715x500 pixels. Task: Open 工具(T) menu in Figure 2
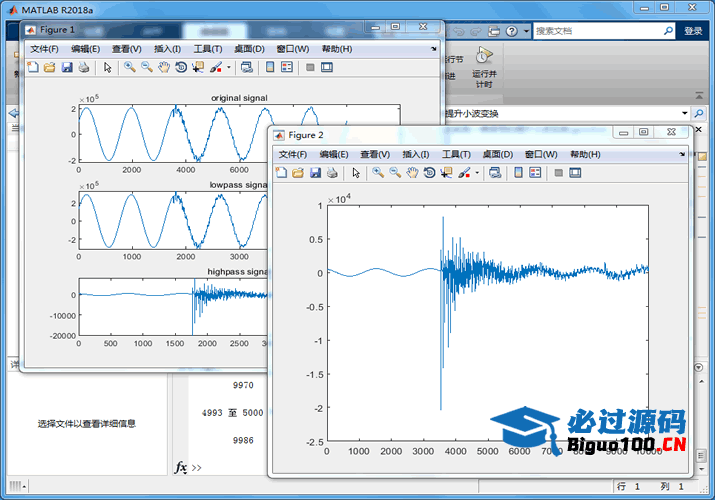(456, 155)
